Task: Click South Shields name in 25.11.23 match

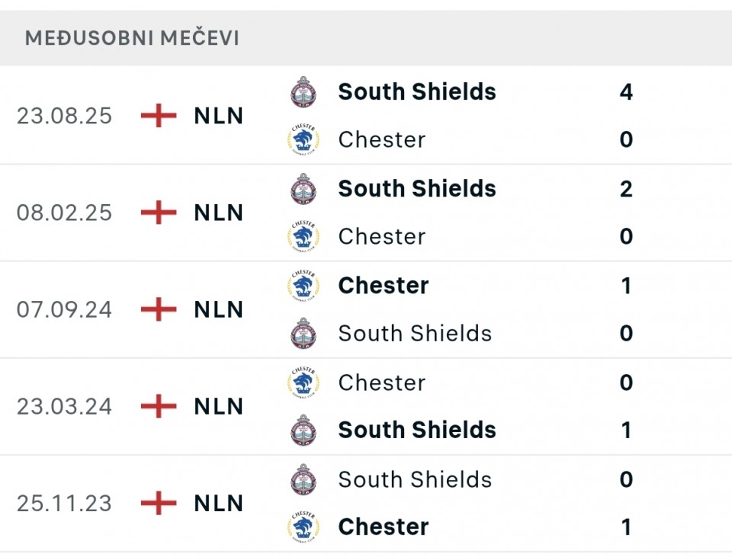Action: 415,479
